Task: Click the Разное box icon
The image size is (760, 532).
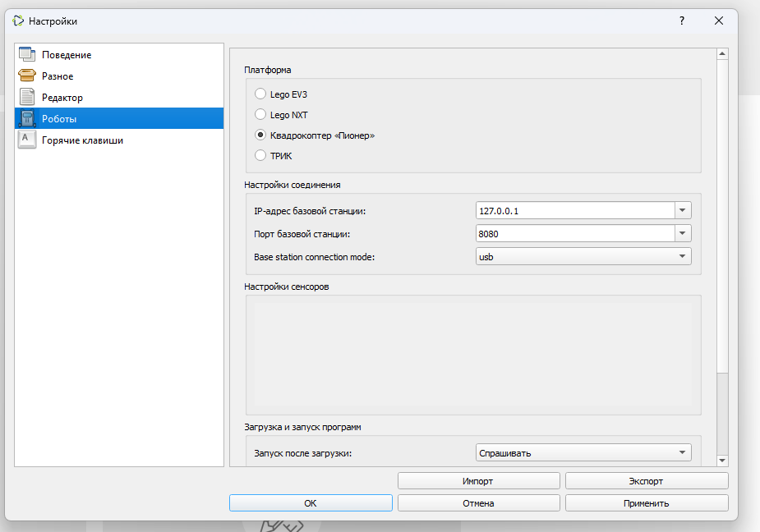Action: pyautogui.click(x=27, y=76)
